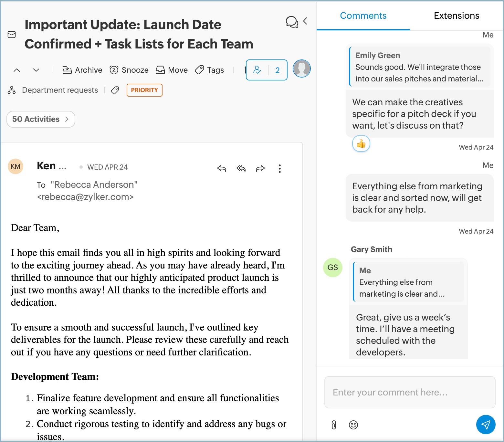Screen dimensions: 504x442
Task: Expand the 50 Activities list
Action: coord(40,119)
